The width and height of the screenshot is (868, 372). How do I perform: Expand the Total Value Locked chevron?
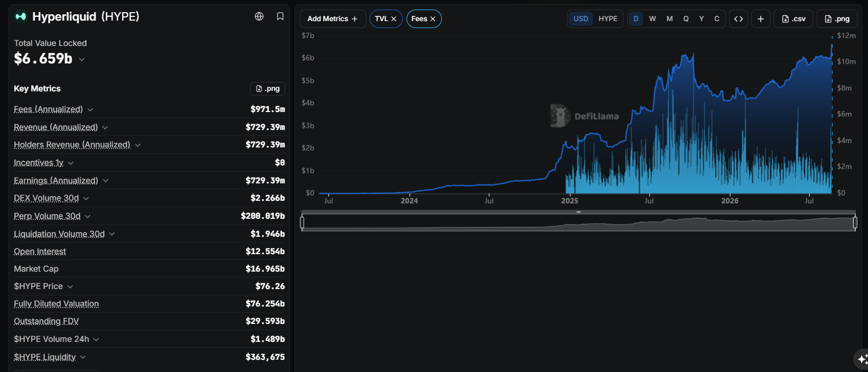82,59
